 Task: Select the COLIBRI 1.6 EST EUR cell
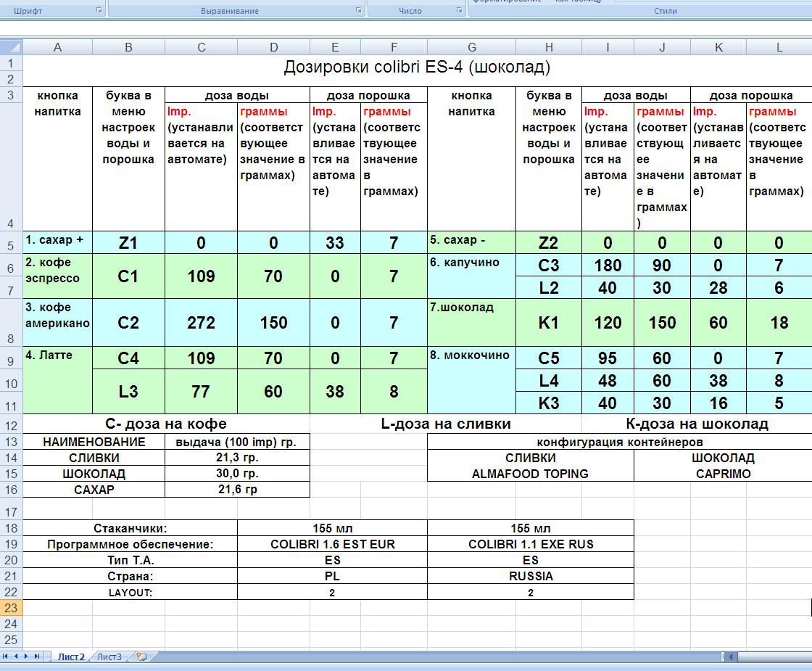click(x=332, y=544)
